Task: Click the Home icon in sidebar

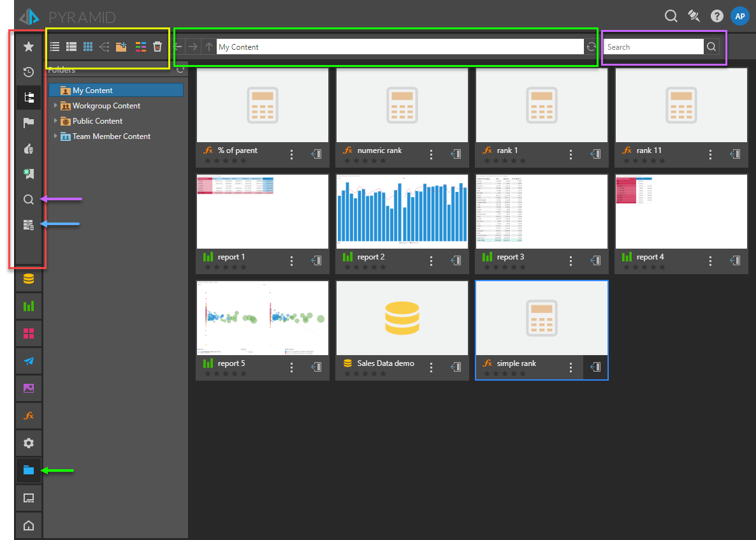Action: tap(28, 525)
